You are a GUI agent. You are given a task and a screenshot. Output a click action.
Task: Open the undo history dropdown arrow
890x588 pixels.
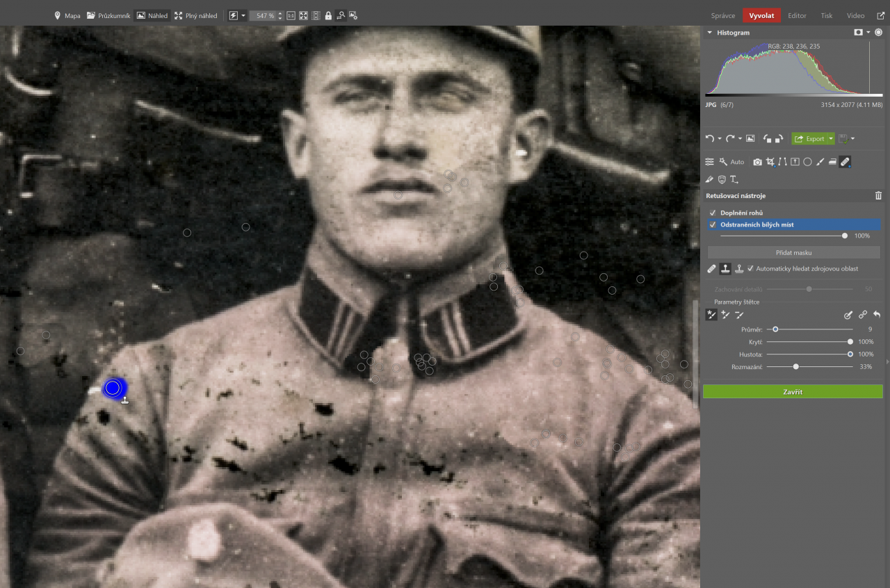pyautogui.click(x=719, y=139)
